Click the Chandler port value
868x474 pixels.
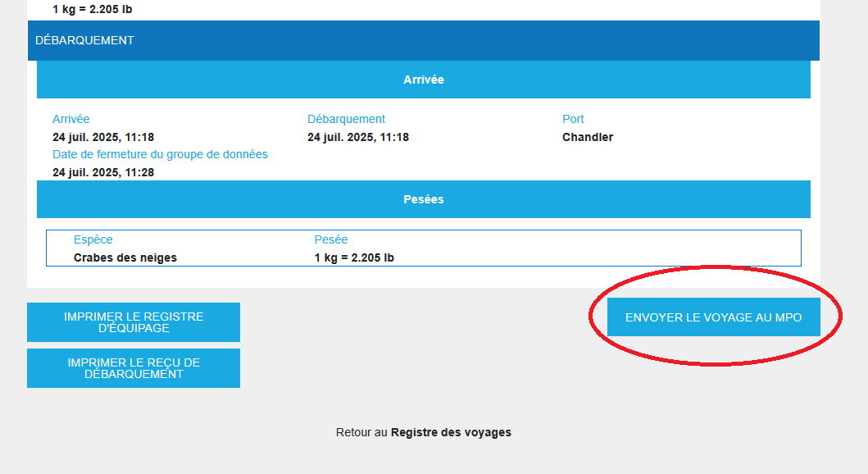click(x=587, y=137)
